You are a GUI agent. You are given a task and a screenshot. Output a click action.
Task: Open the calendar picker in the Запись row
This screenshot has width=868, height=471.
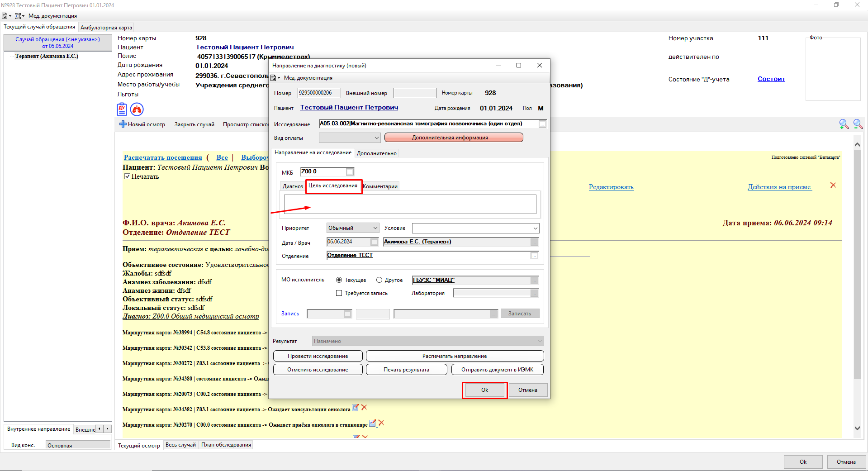(x=347, y=314)
